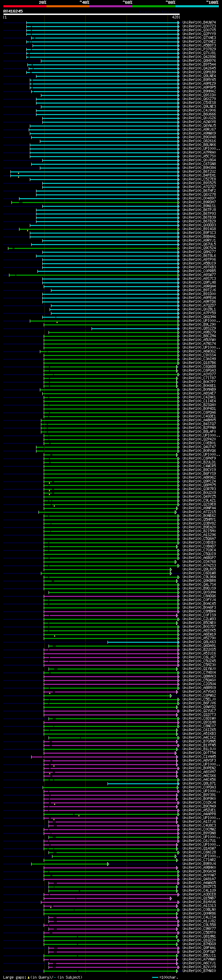Select label UniRef100_B6U666

[x=199, y=114]
